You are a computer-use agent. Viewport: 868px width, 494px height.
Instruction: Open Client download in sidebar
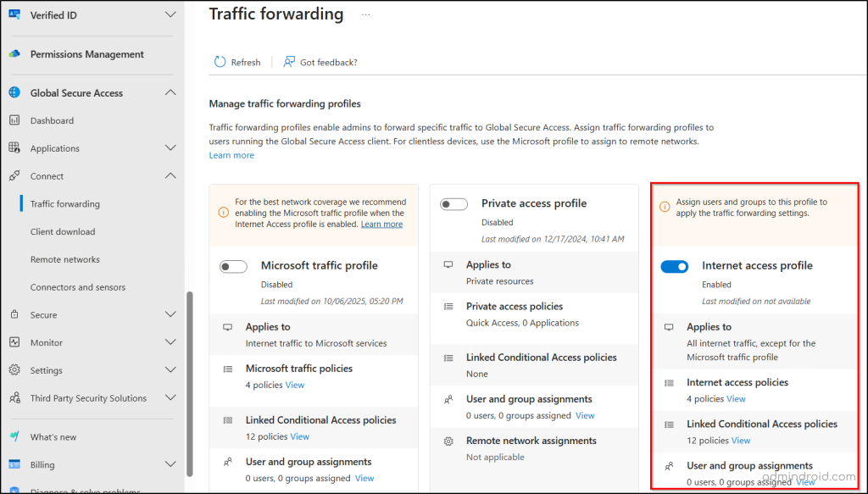pyautogui.click(x=63, y=231)
